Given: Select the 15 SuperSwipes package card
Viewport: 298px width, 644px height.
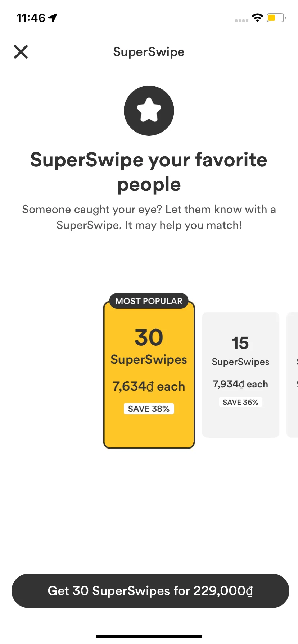Looking at the screenshot, I should coord(240,375).
